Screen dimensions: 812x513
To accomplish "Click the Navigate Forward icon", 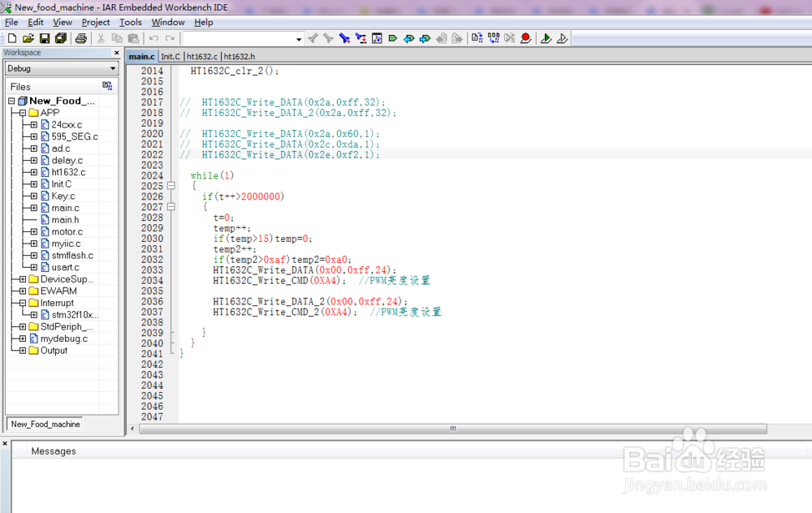I will point(457,38).
